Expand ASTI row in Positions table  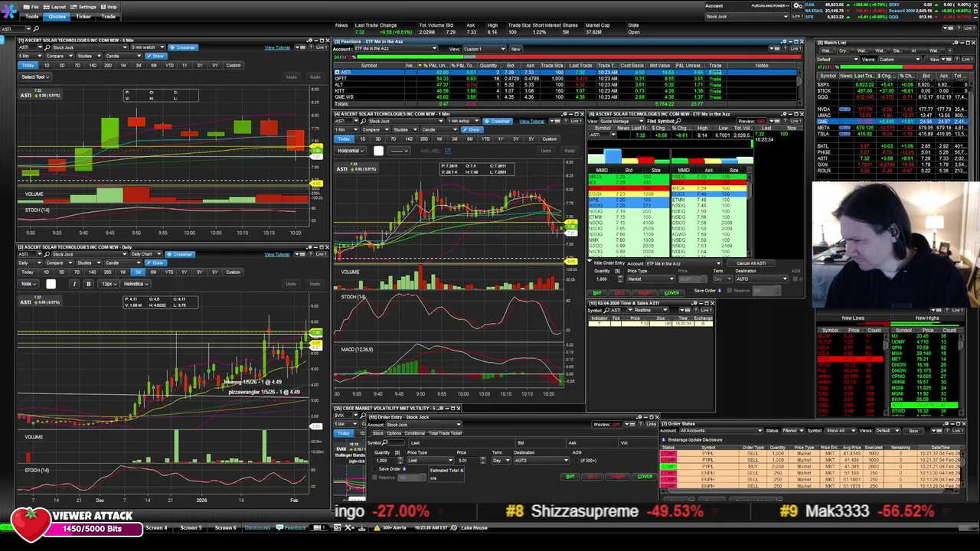[x=338, y=72]
